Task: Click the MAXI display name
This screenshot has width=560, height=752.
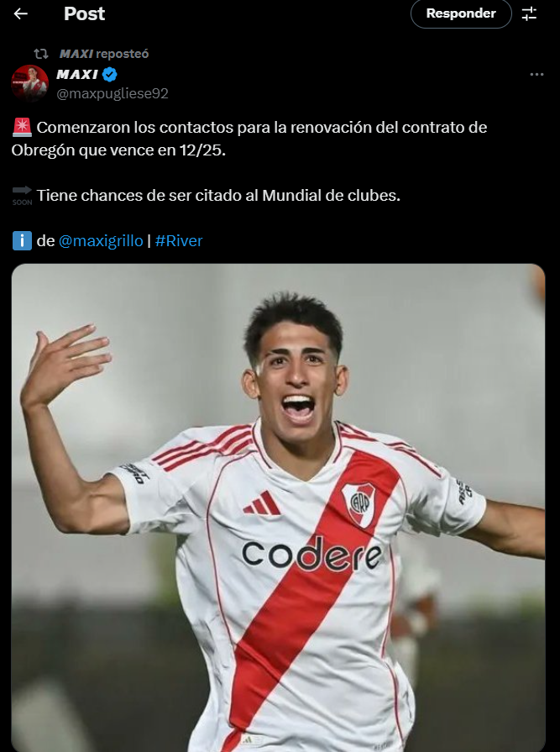Action: 77,74
